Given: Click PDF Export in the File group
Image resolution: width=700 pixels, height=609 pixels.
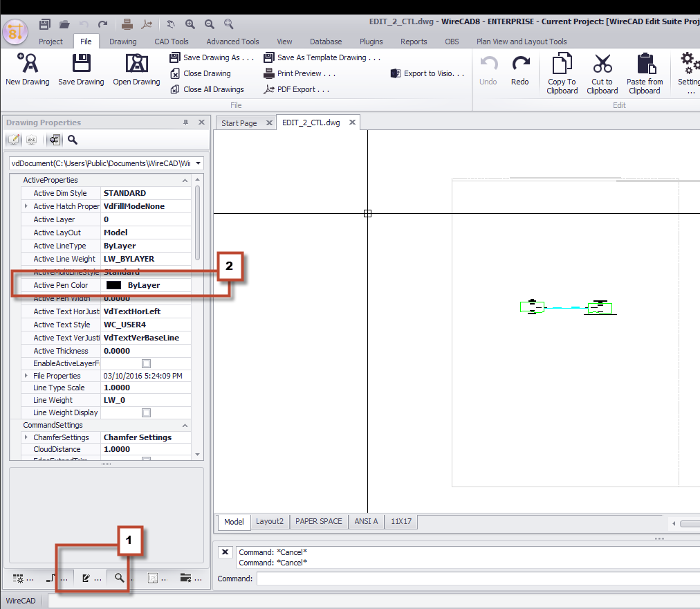Looking at the screenshot, I should (297, 89).
